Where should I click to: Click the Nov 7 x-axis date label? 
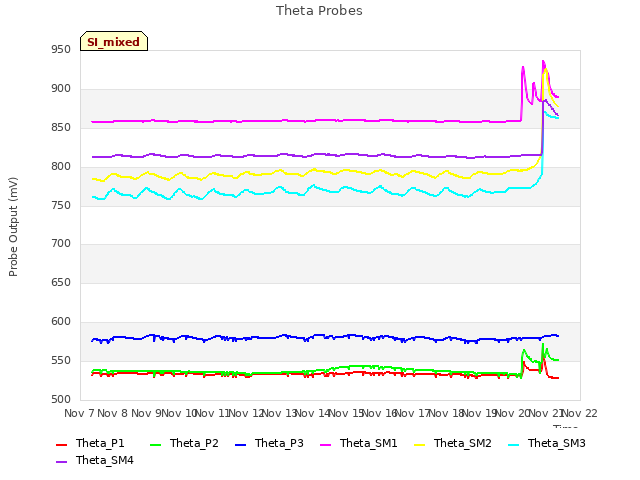coord(79,413)
